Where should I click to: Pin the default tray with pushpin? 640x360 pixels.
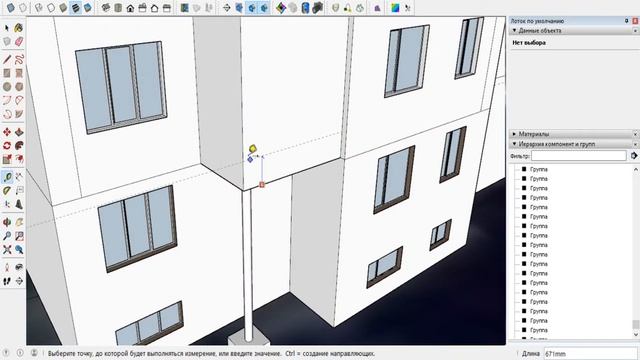click(x=627, y=20)
